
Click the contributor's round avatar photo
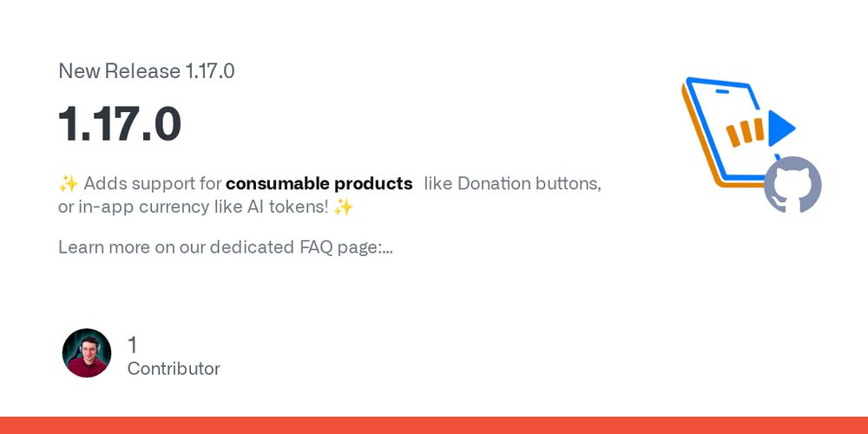click(x=86, y=352)
